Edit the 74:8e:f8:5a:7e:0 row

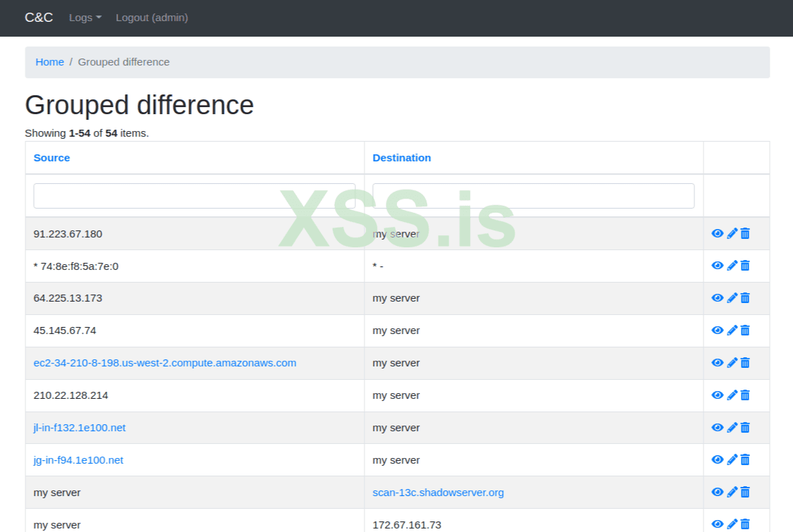pyautogui.click(x=732, y=266)
